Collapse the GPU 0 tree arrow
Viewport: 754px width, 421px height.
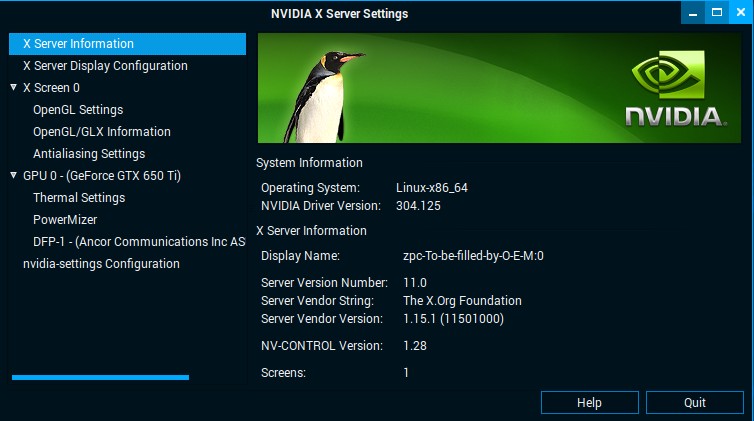[x=13, y=176]
